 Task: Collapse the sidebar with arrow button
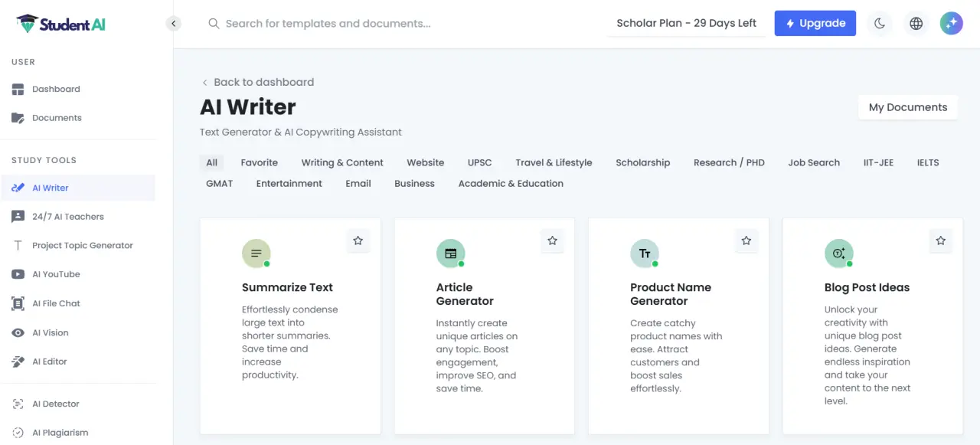coord(174,24)
